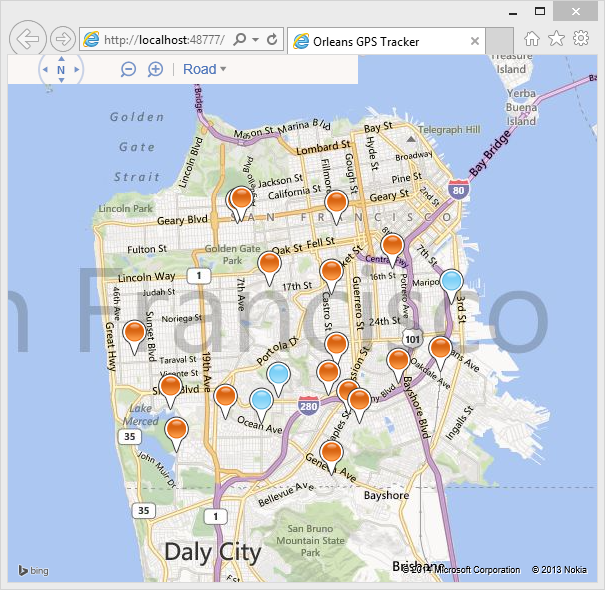Select the blue pushpin near Mariposa and 3rd St

pos(451,281)
